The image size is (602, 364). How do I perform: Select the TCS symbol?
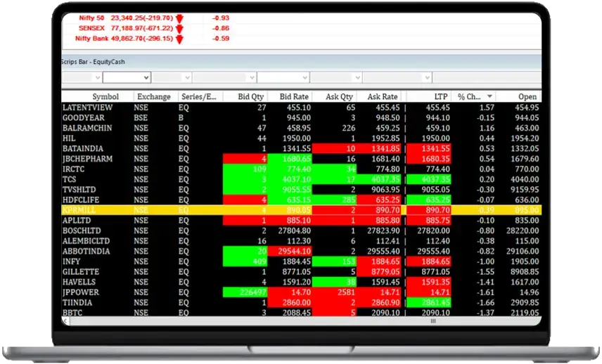(70, 179)
